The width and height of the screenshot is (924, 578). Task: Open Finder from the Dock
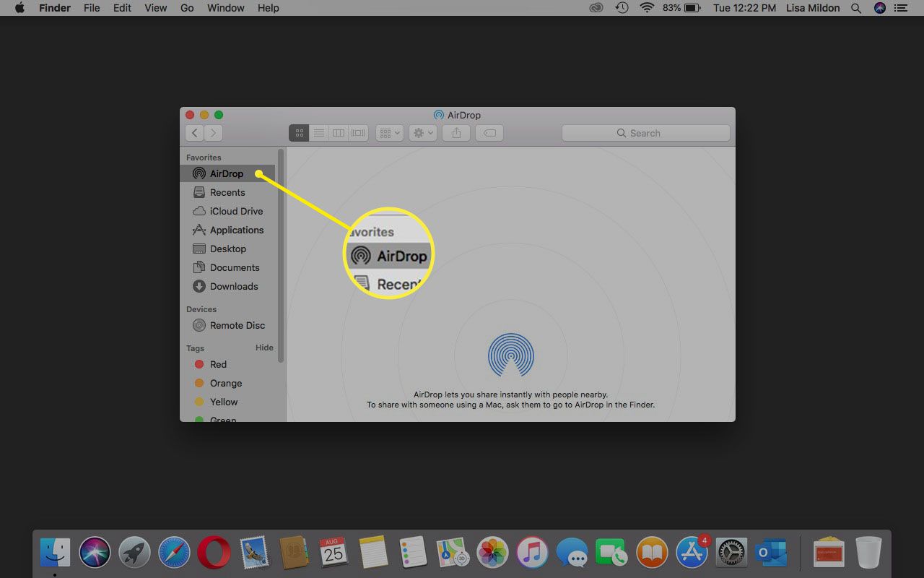56,553
